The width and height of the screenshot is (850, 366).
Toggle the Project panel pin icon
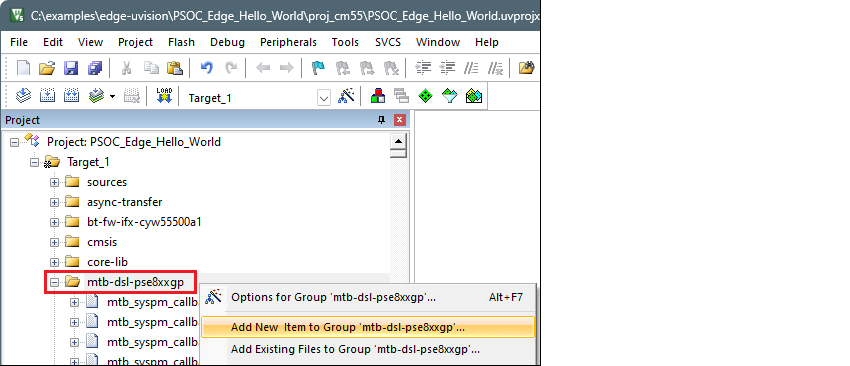tap(382, 120)
